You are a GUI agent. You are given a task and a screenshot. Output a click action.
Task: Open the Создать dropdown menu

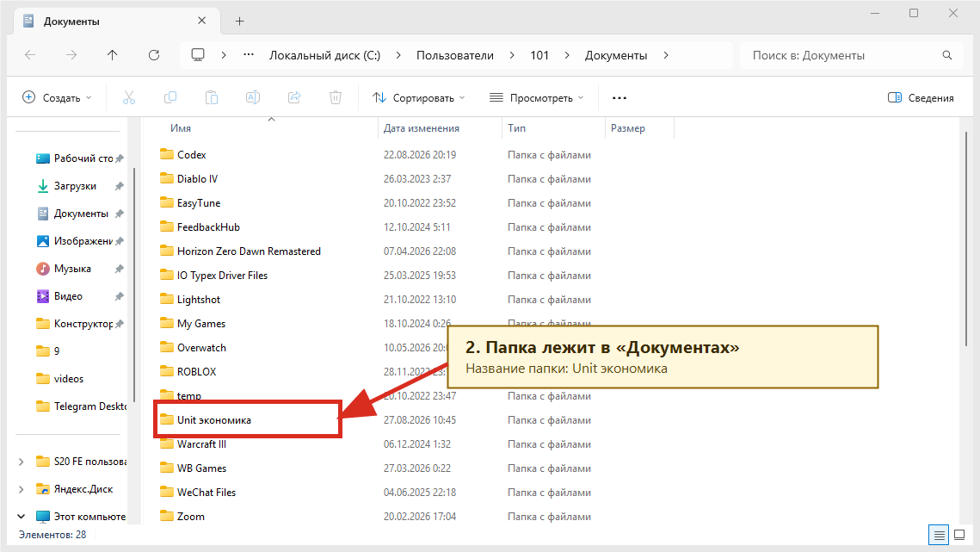click(57, 97)
